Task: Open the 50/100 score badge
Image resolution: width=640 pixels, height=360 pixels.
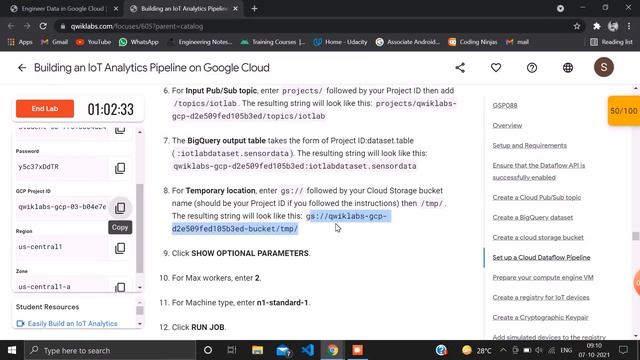Action: coord(624,111)
